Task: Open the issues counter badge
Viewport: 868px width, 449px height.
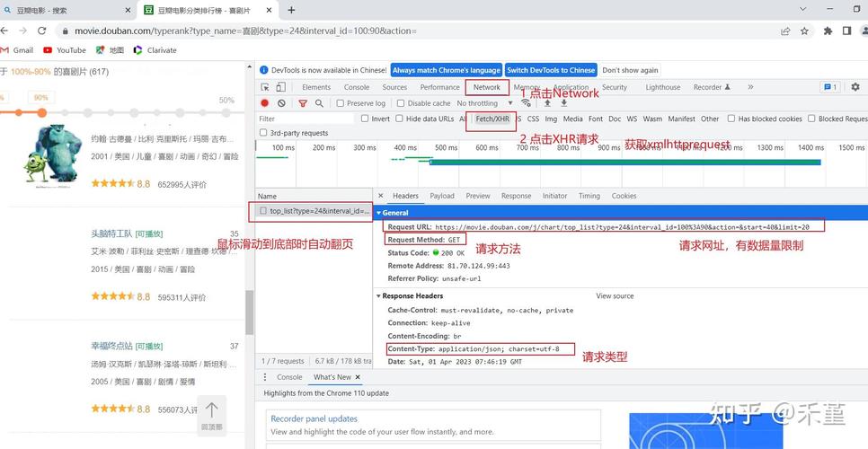Action: point(829,87)
